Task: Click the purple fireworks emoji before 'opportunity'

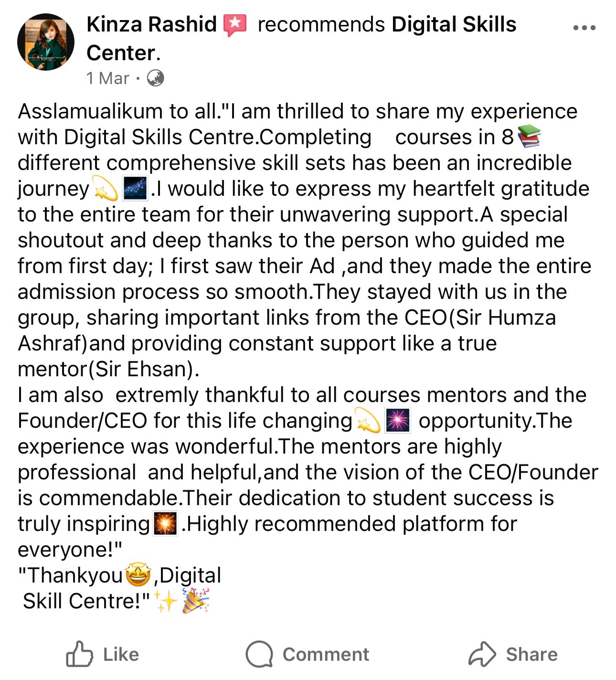Action: (x=397, y=421)
